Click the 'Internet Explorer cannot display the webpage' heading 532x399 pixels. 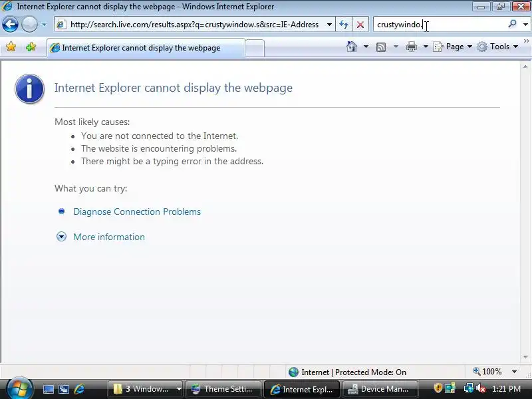[x=174, y=88]
